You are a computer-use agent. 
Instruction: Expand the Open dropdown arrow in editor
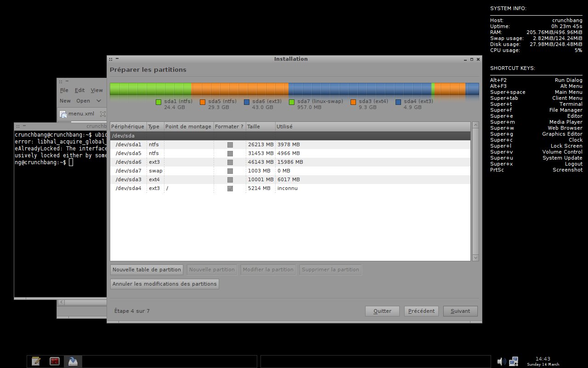pyautogui.click(x=98, y=101)
